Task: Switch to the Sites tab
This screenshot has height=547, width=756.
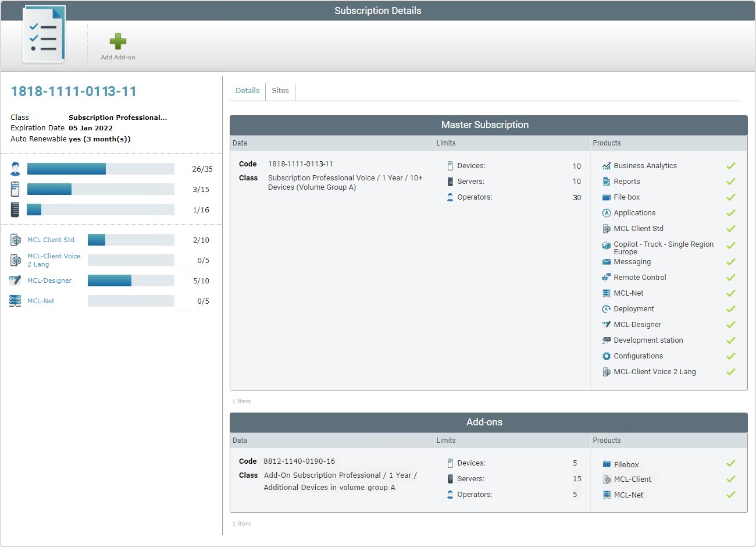Action: pyautogui.click(x=280, y=91)
